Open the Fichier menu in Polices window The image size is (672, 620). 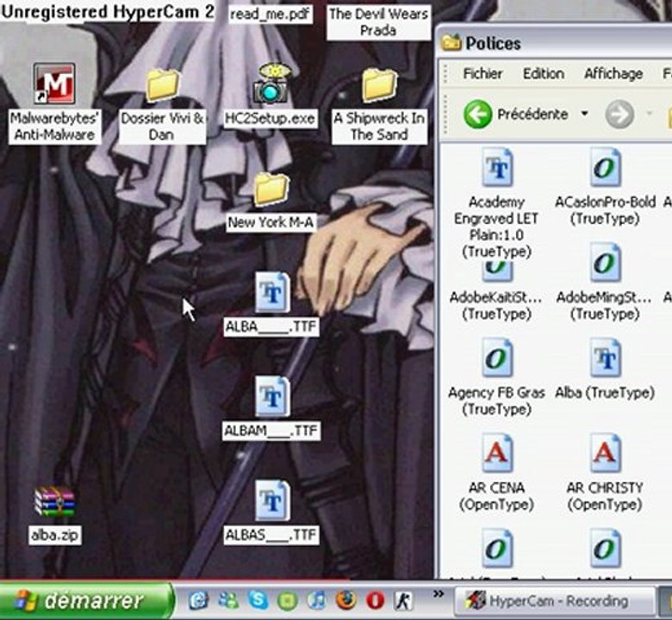click(482, 74)
